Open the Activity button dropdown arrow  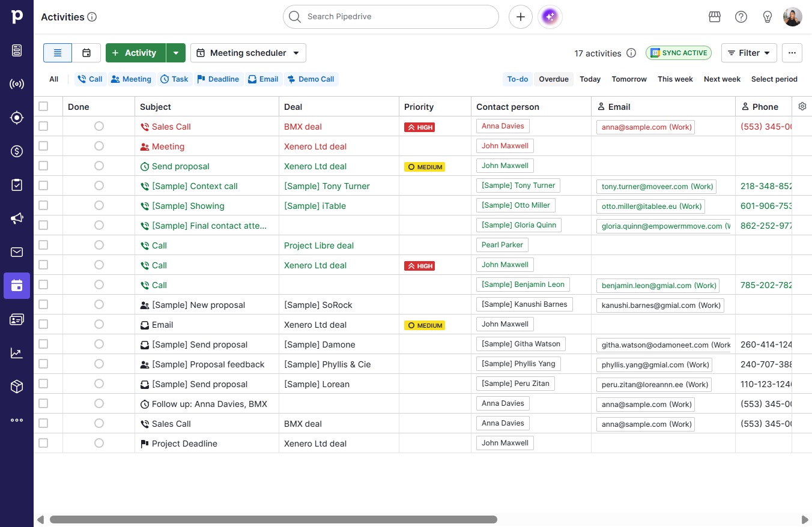pos(175,53)
